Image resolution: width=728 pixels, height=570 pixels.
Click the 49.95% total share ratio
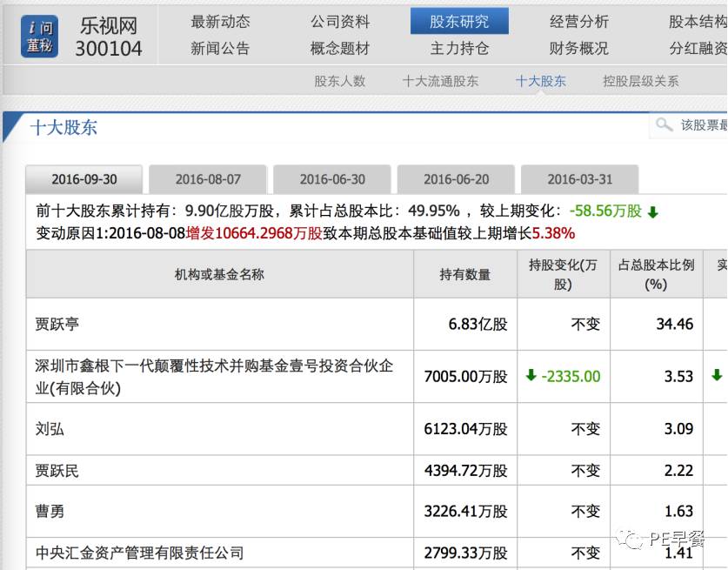tap(434, 211)
